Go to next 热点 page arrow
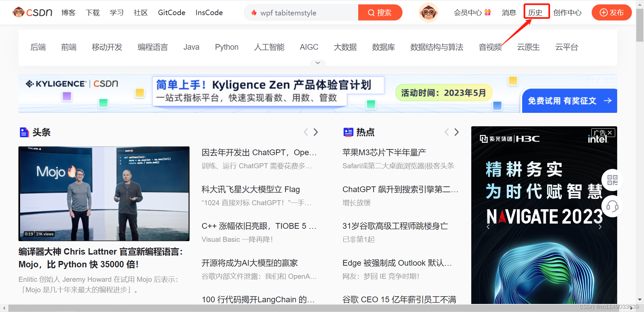Viewport: 644px width, 312px height. [x=457, y=132]
